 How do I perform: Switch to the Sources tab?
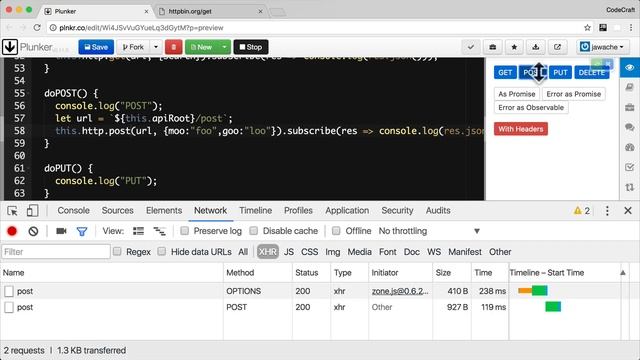pyautogui.click(x=118, y=211)
